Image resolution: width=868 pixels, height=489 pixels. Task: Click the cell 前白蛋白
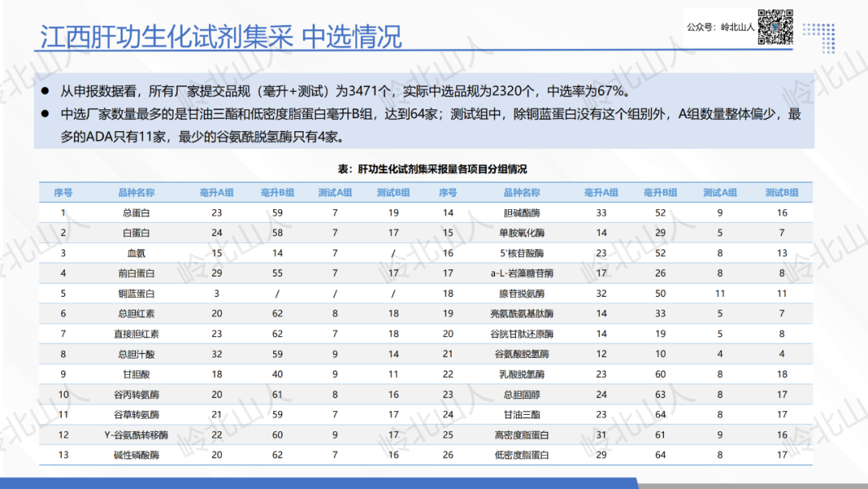136,273
